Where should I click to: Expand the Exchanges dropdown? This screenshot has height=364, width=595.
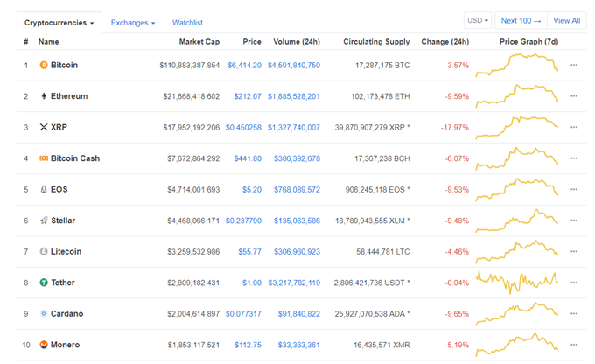(133, 23)
